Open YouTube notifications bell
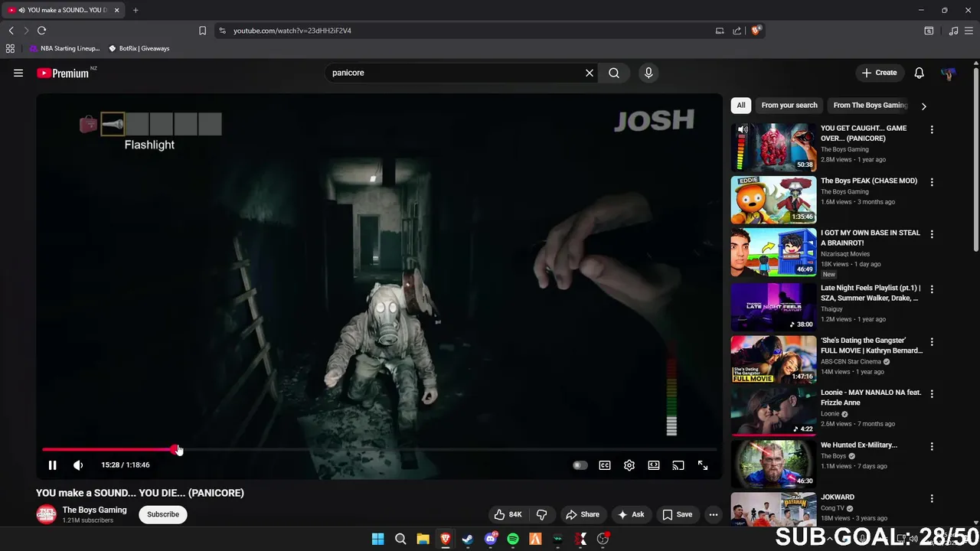 (x=919, y=73)
